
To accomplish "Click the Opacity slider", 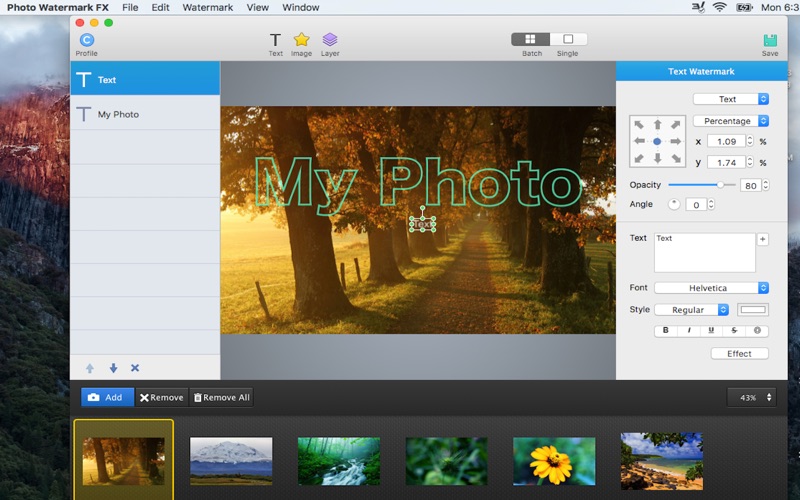I will 702,185.
